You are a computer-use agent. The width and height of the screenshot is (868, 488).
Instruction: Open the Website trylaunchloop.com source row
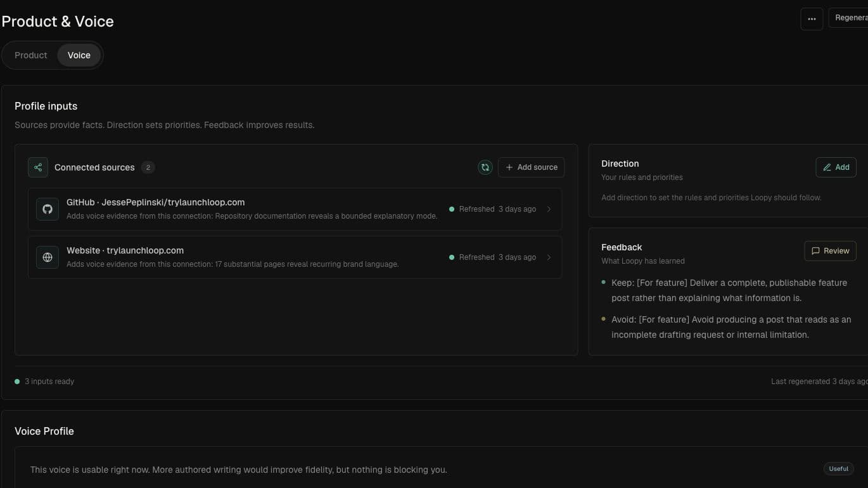[x=295, y=257]
